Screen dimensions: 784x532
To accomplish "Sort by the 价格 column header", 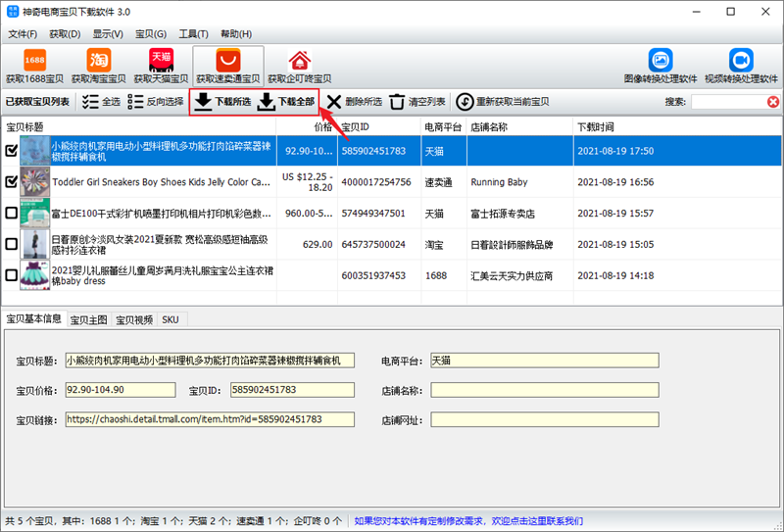I will pyautogui.click(x=307, y=127).
